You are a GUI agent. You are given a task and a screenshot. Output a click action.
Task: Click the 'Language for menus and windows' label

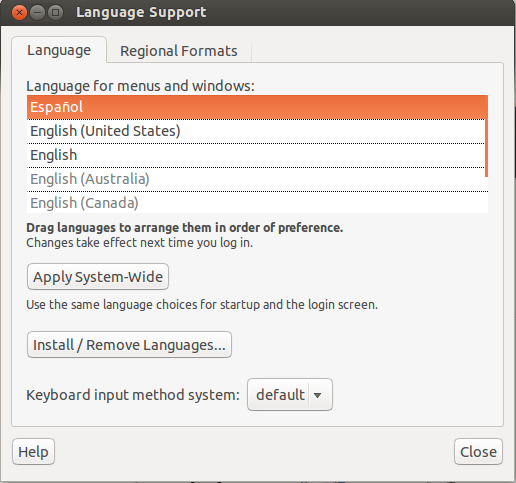[140, 86]
